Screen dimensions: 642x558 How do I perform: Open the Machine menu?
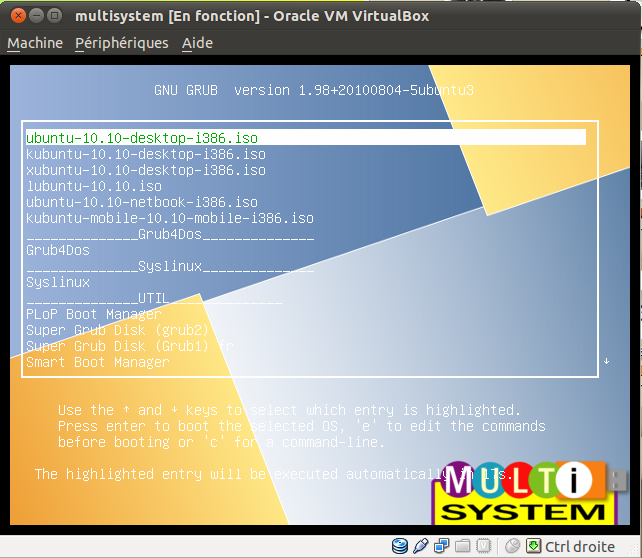point(35,43)
